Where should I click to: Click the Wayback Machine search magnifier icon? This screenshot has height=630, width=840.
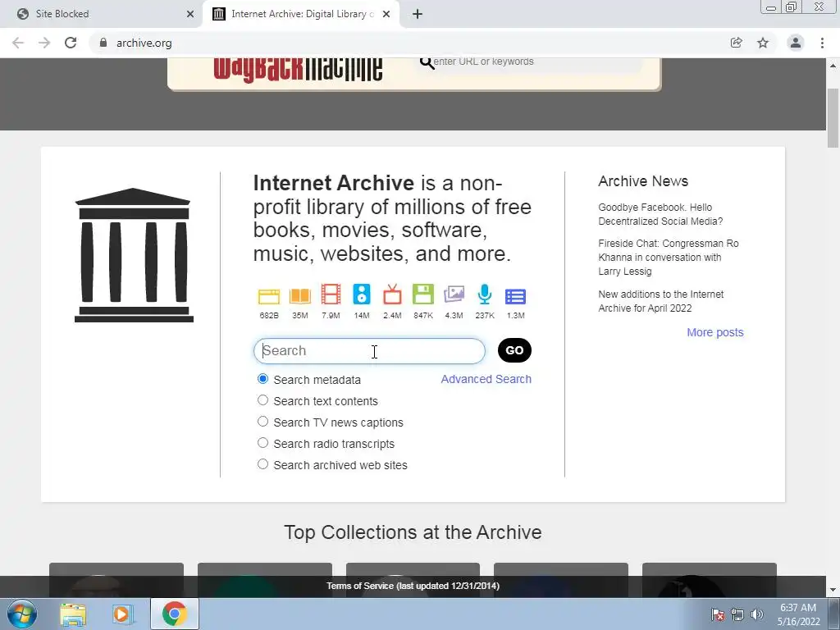427,62
